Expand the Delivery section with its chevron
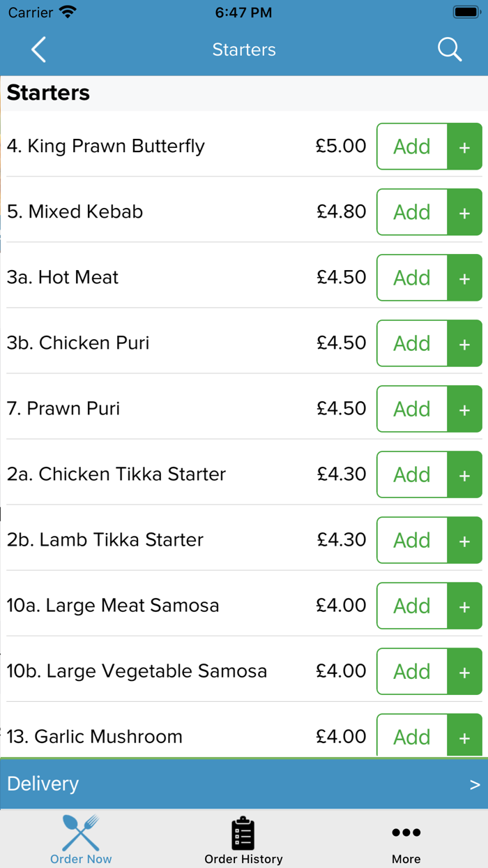 click(473, 784)
